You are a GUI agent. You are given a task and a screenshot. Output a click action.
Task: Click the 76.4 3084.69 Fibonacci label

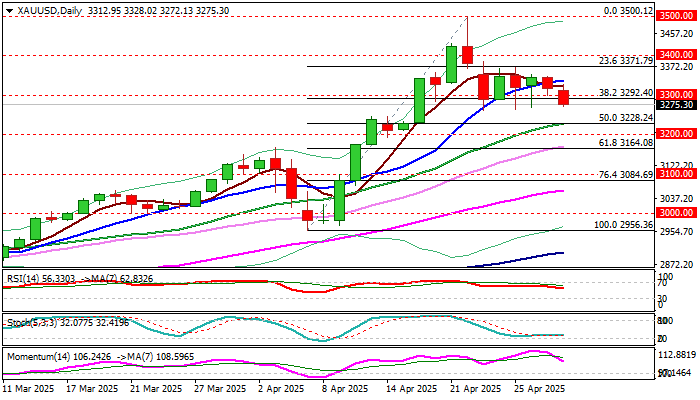[626, 174]
